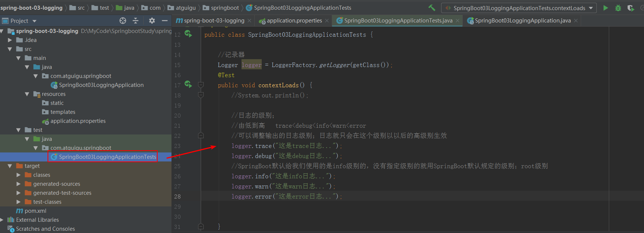Screen dimensions: 644x233
Task: Collapse the target folder arrow
Action: [10, 166]
